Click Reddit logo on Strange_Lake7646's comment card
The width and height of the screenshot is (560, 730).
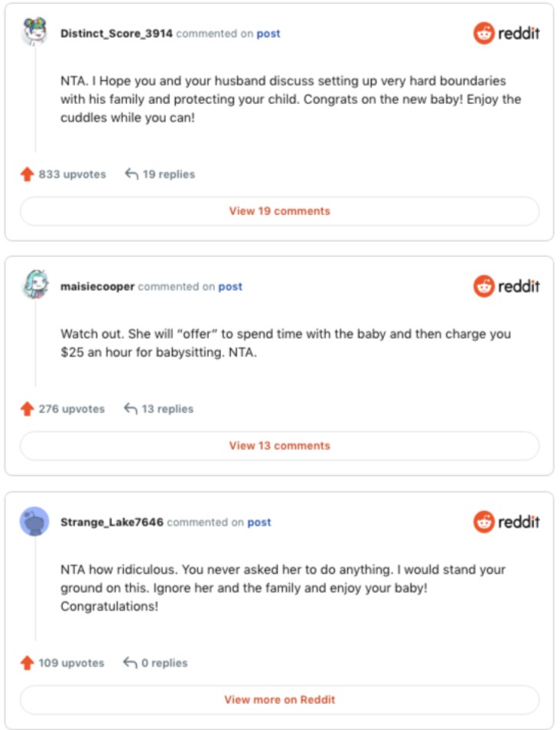tap(506, 523)
